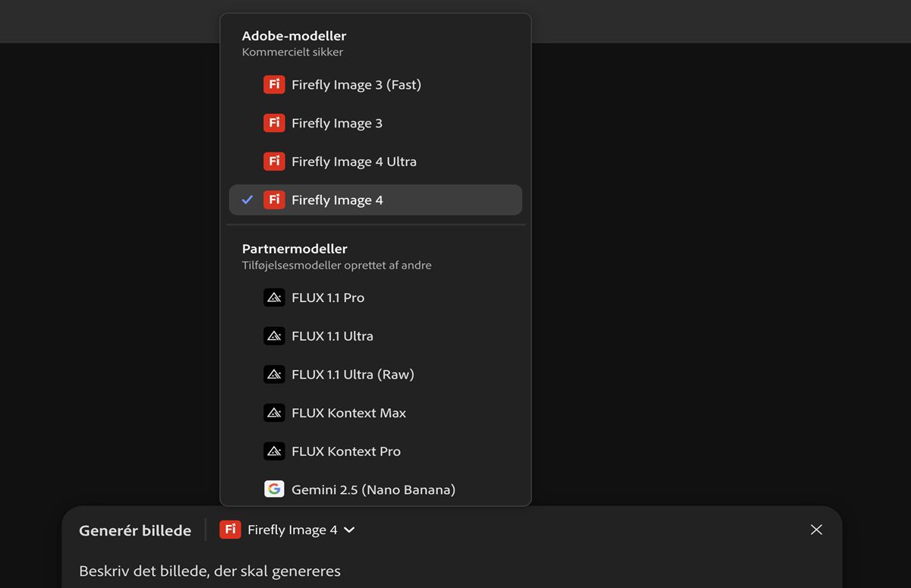This screenshot has height=588, width=911.
Task: Click the Fi icon beside Firefly Image 3 (Fast)
Action: point(274,84)
